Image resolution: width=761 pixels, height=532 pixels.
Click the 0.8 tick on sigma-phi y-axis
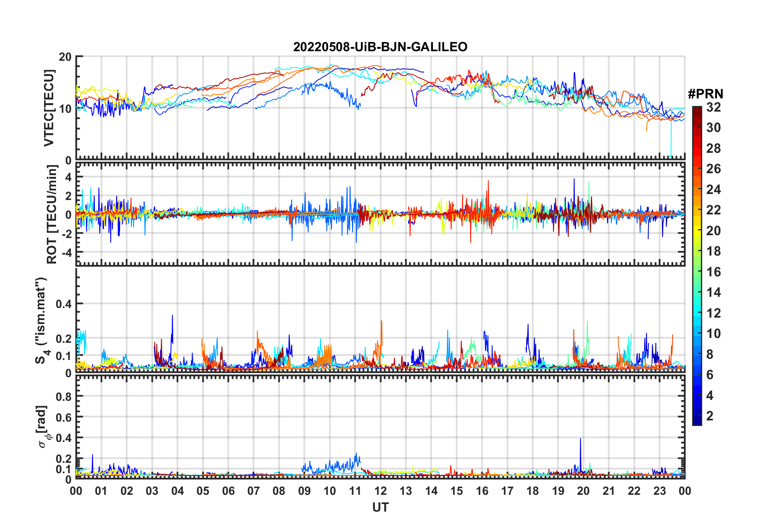[64, 396]
